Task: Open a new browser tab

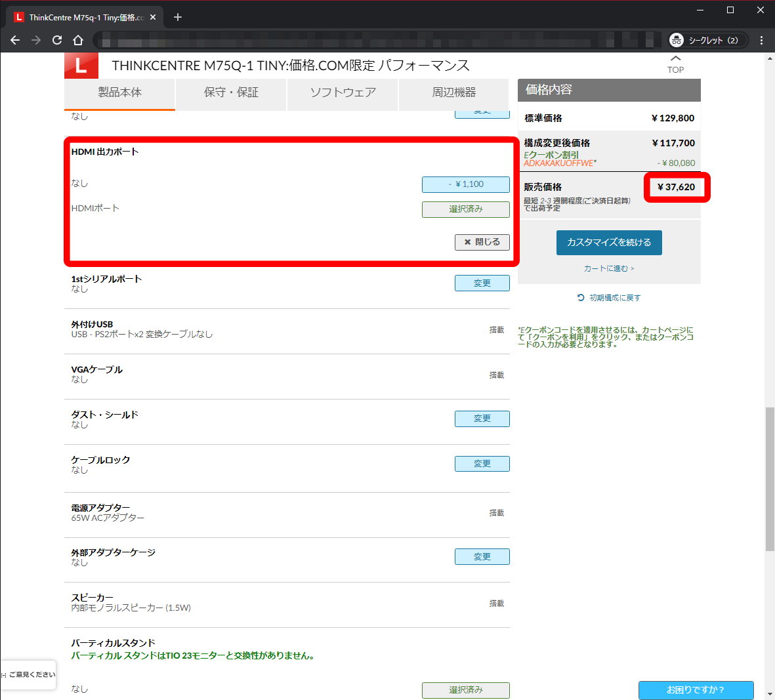Action: [x=178, y=17]
